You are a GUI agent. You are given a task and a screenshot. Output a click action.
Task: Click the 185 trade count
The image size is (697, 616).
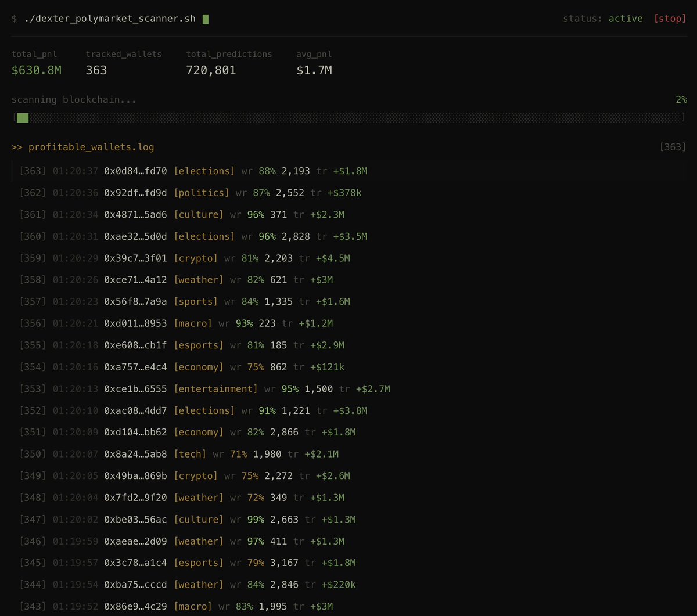click(x=279, y=345)
